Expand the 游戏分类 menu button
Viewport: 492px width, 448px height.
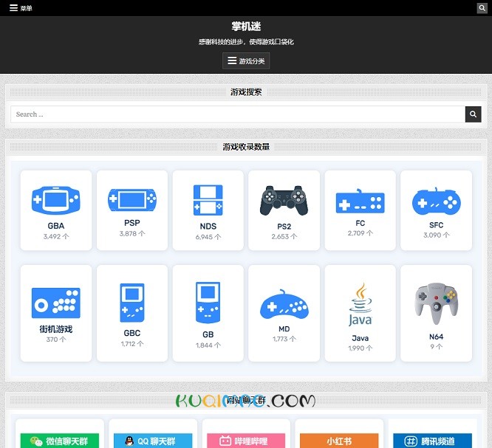(246, 61)
